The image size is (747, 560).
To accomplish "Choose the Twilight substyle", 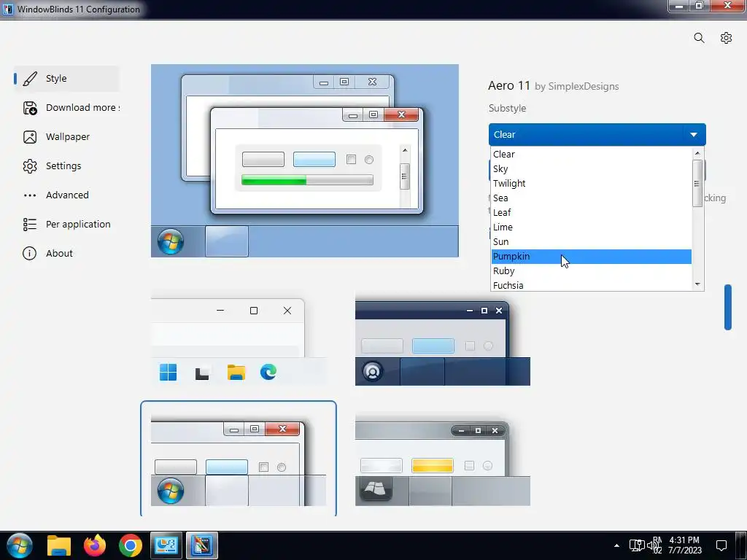I will pos(591,183).
